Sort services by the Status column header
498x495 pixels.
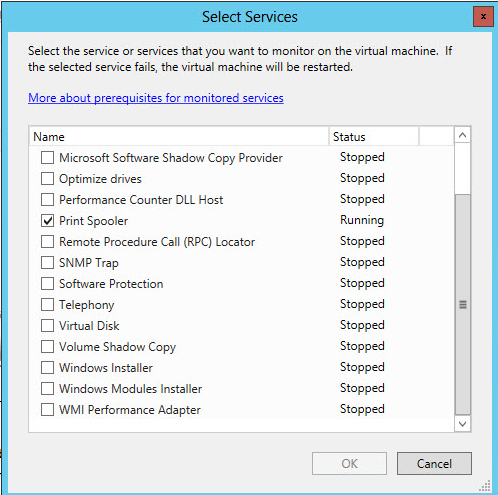(x=374, y=137)
